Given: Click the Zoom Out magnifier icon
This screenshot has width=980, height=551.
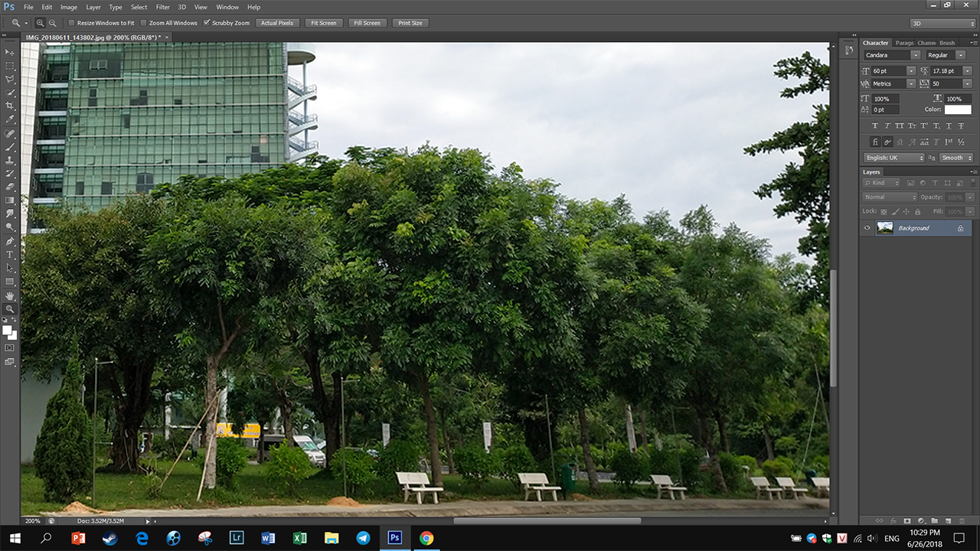Looking at the screenshot, I should click(52, 23).
